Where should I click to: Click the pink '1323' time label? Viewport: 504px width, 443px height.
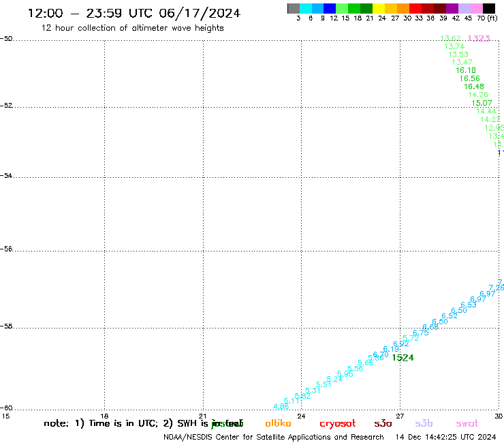[479, 39]
